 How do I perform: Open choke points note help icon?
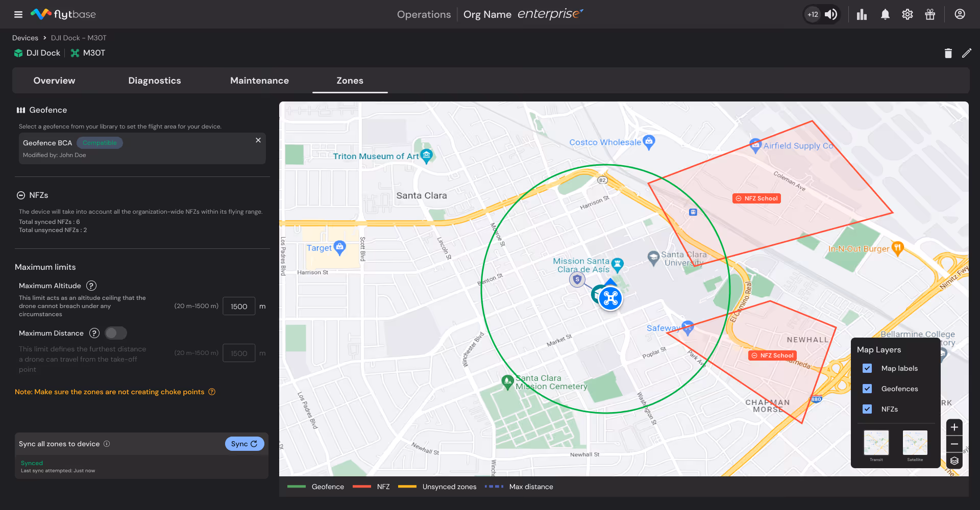[212, 392]
